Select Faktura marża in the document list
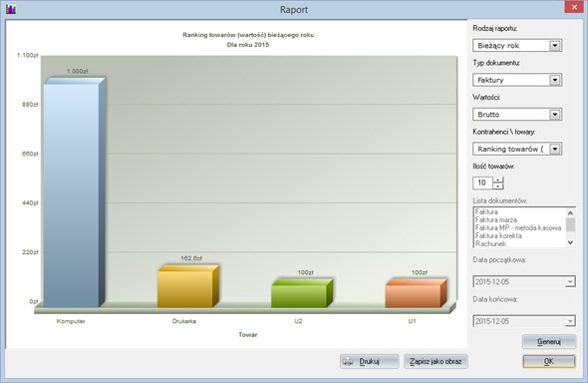The width and height of the screenshot is (588, 383). tap(495, 219)
